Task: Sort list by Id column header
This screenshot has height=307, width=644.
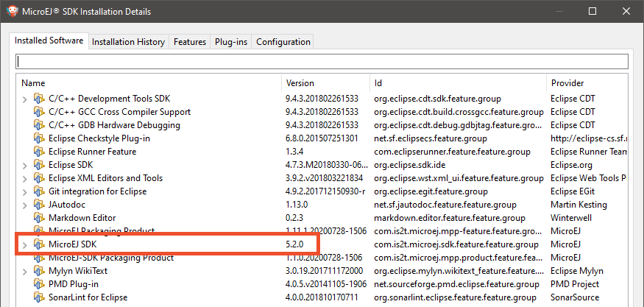Action: (x=458, y=83)
